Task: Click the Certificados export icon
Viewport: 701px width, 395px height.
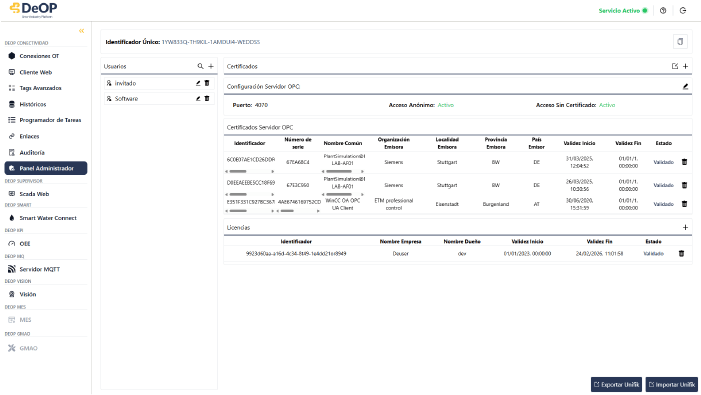Action: click(675, 66)
